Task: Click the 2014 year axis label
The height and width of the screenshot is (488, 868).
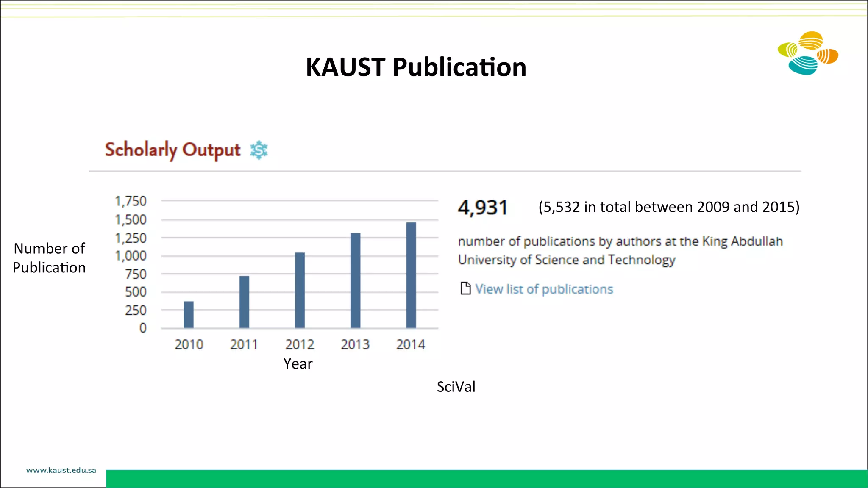Action: click(411, 344)
